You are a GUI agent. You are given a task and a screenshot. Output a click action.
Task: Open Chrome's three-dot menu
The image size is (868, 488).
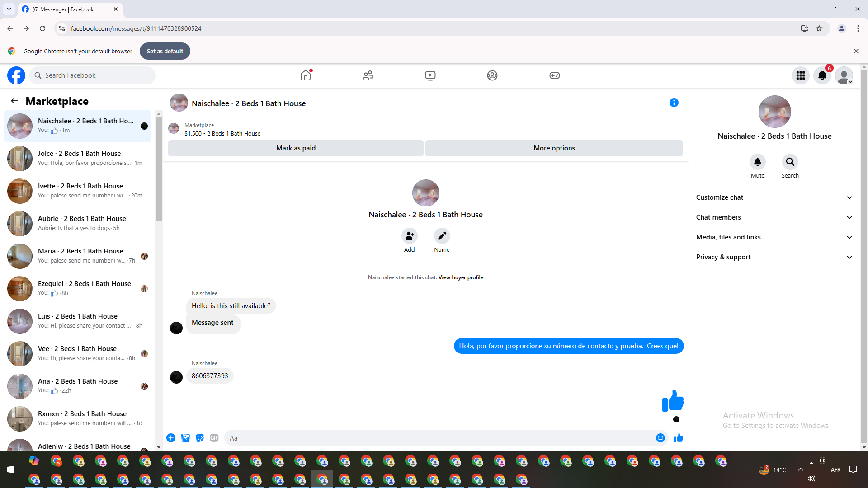pos(858,28)
